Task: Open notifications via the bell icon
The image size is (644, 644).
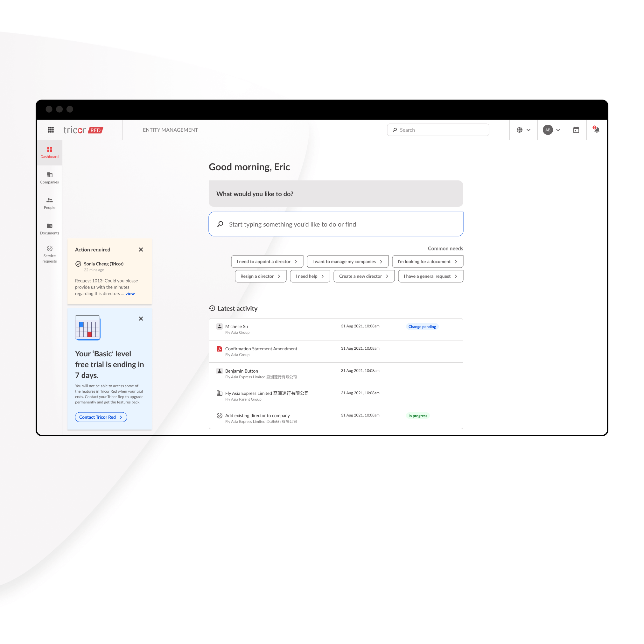Action: click(x=596, y=130)
